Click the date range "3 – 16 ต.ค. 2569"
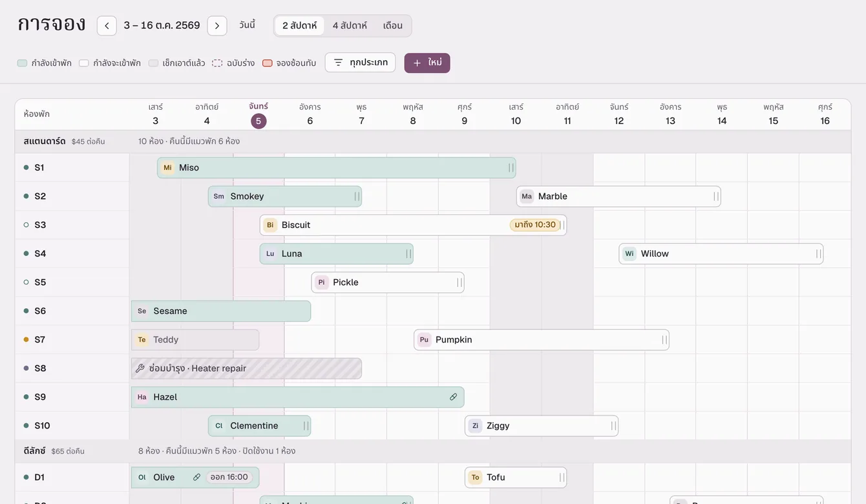Screen dimensions: 866x504 (x=162, y=26)
